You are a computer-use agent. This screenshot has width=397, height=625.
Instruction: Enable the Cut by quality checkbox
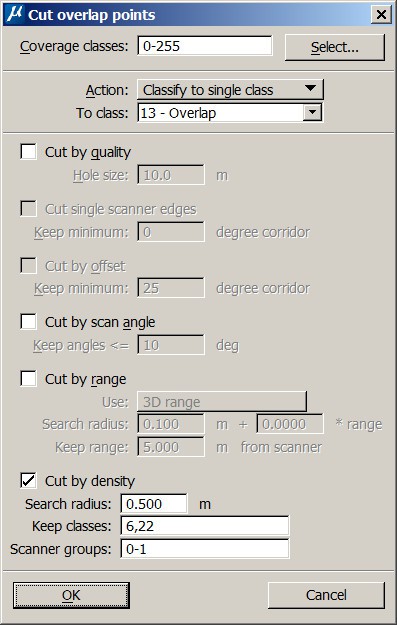[x=28, y=152]
